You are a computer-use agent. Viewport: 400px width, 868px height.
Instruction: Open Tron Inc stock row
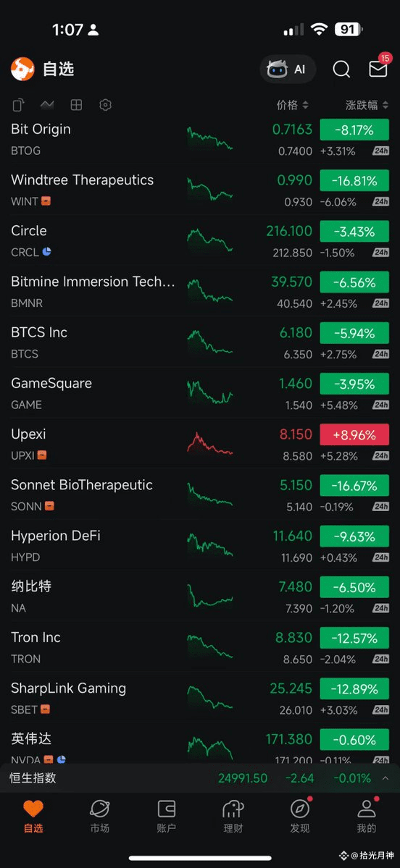[x=200, y=646]
